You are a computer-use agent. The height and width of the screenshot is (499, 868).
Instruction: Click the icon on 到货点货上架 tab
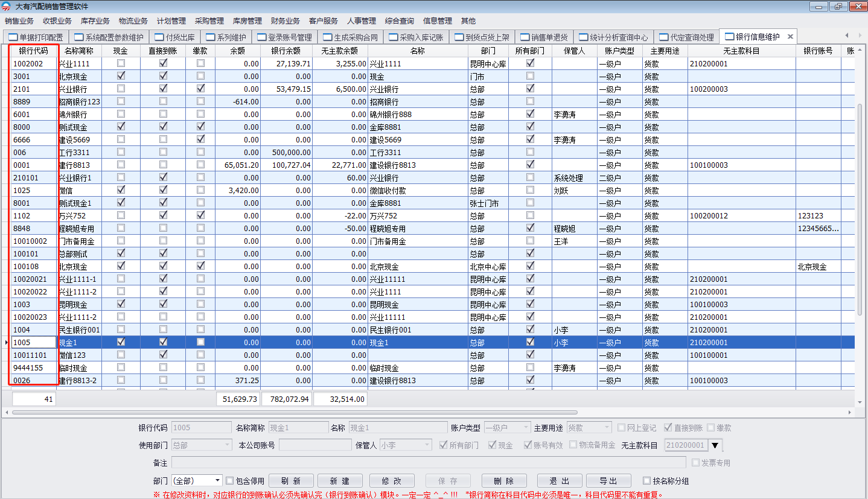pyautogui.click(x=459, y=37)
